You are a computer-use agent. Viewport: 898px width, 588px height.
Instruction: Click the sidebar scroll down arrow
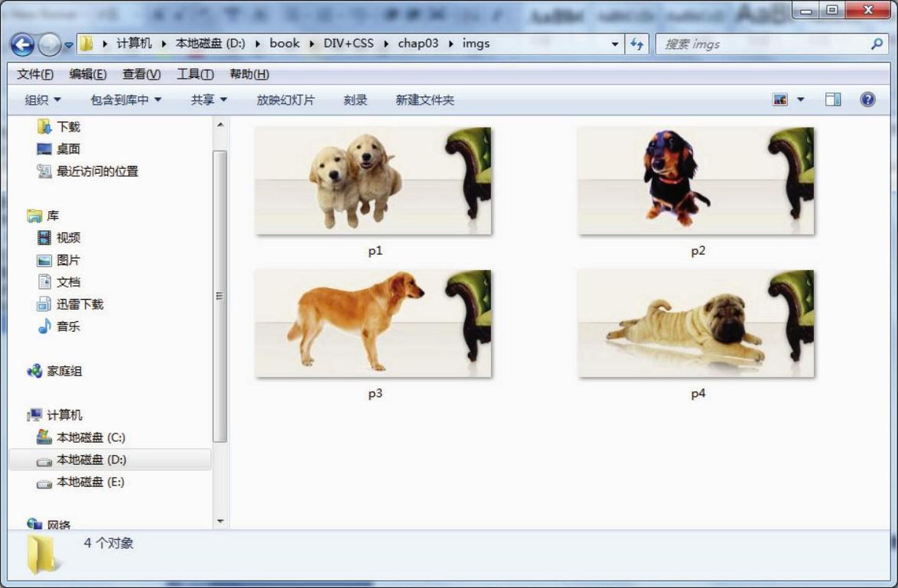pos(220,521)
